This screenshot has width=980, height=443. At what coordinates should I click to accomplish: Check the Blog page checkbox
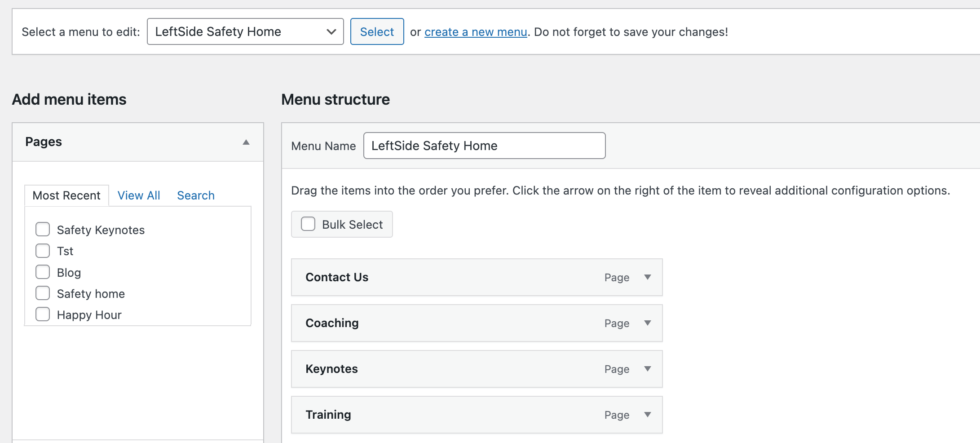click(43, 272)
